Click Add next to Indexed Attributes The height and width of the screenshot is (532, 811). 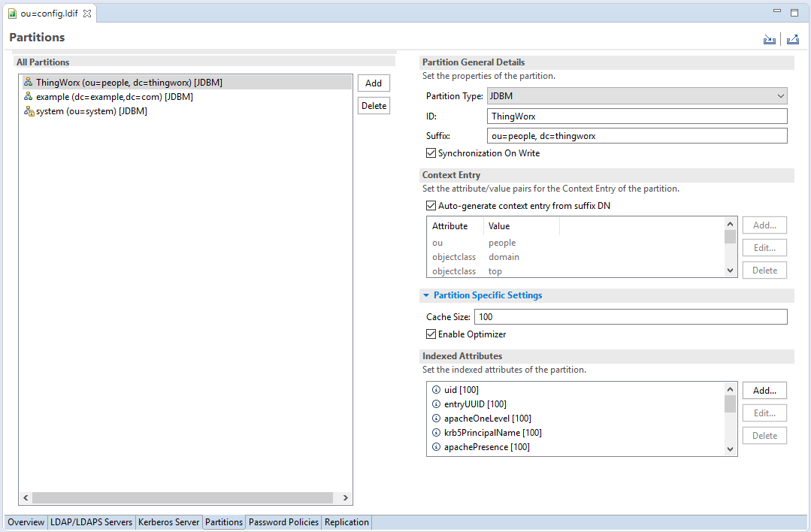click(764, 390)
